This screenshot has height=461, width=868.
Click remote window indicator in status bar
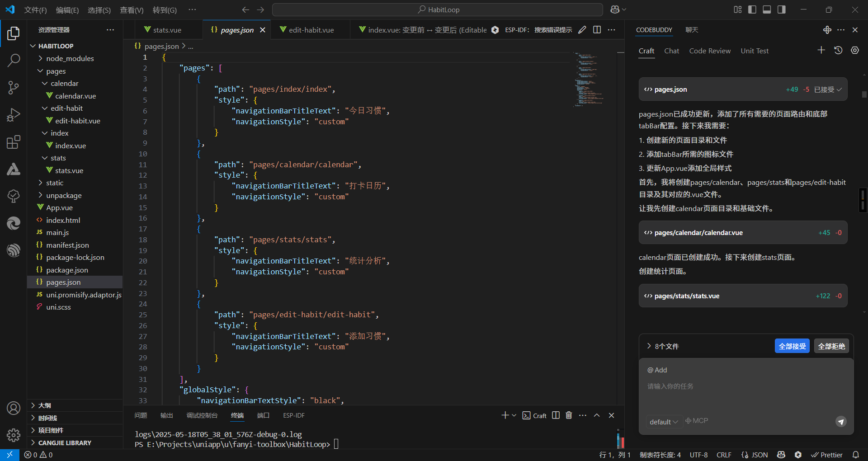[x=9, y=455]
